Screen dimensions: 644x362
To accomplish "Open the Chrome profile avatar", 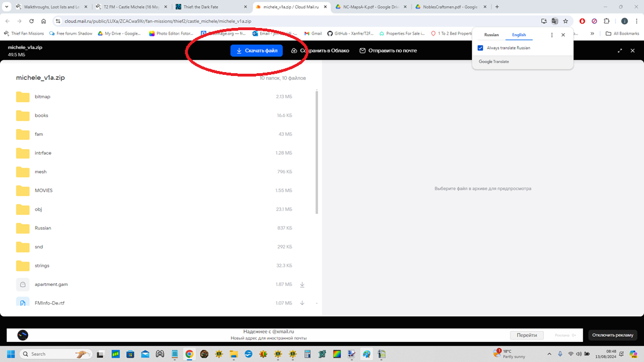I will click(624, 21).
